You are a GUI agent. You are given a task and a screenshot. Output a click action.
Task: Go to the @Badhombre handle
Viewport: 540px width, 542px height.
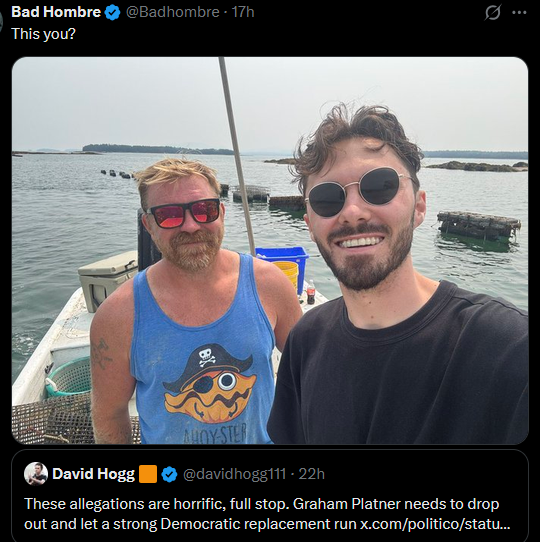click(173, 12)
